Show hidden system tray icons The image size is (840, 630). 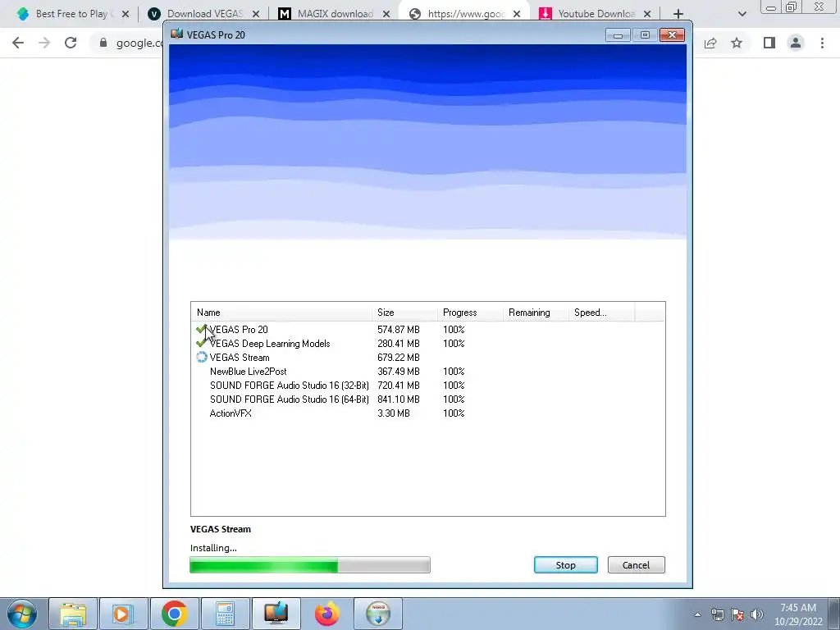click(x=697, y=614)
